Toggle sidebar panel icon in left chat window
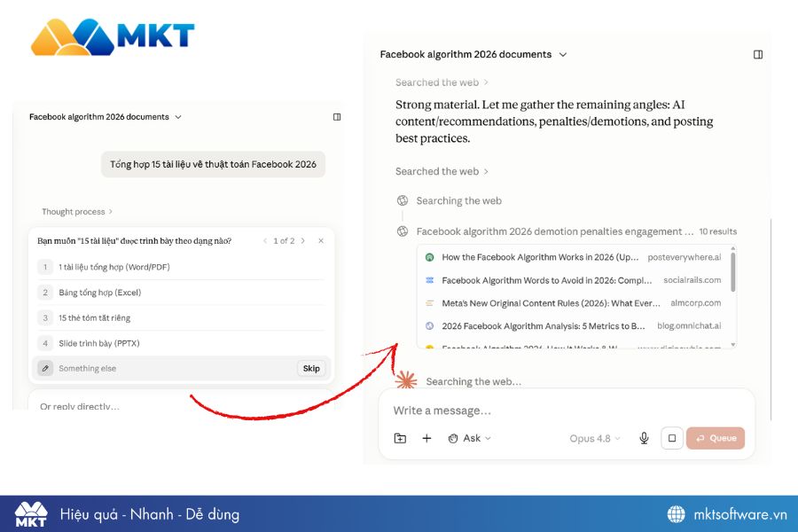 pyautogui.click(x=337, y=117)
